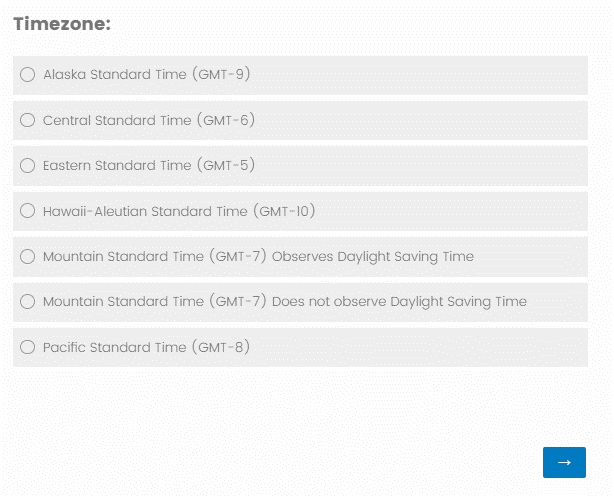Choose the Central Standard Time radio button
The width and height of the screenshot is (614, 496).
(28, 120)
